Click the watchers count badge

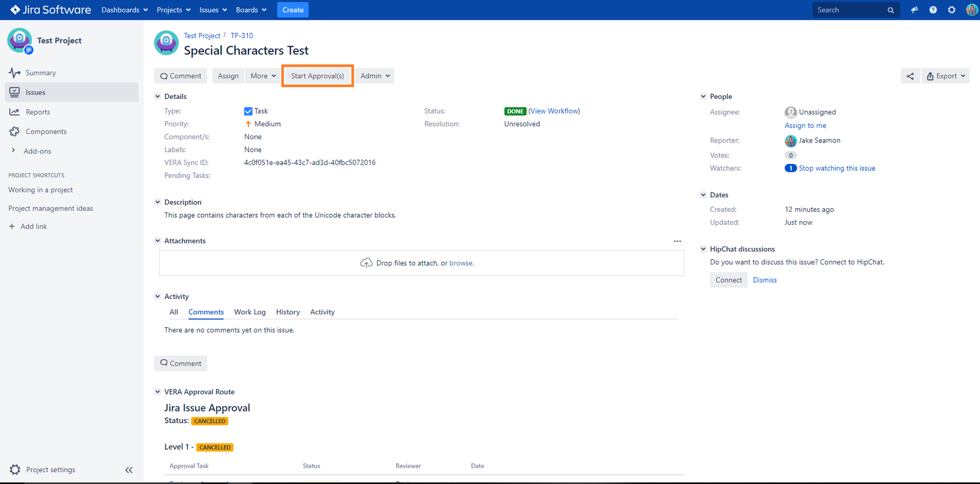[x=790, y=168]
